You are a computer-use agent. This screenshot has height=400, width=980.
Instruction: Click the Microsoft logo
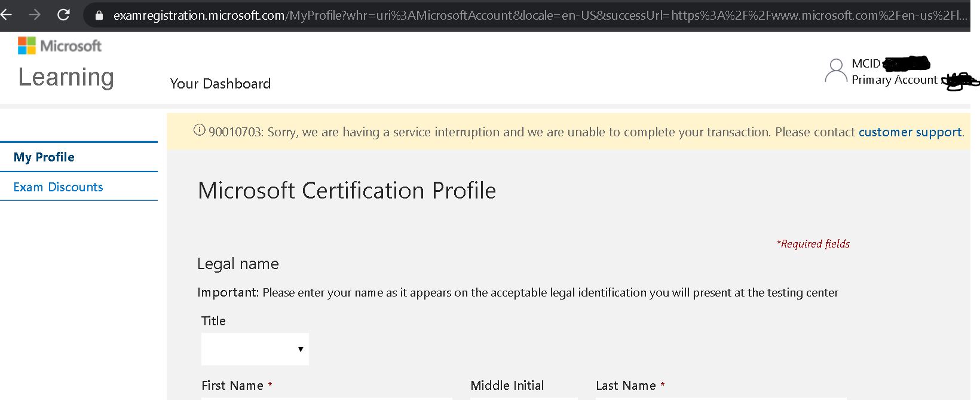pos(60,45)
